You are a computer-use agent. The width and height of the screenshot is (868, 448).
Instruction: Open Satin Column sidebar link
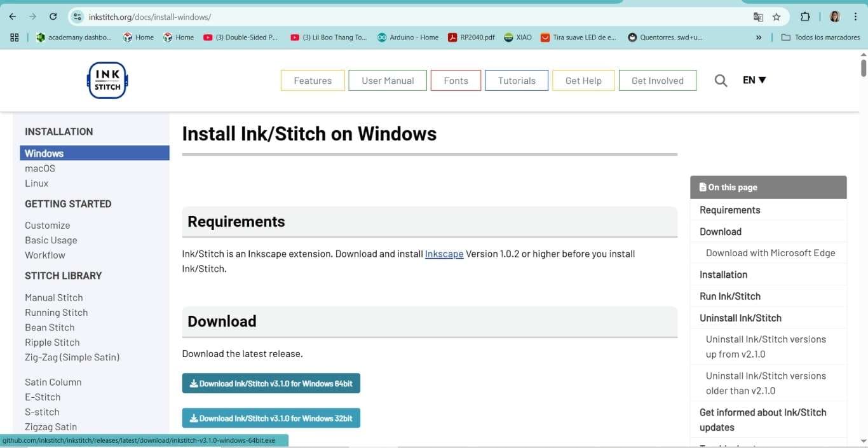pos(53,382)
